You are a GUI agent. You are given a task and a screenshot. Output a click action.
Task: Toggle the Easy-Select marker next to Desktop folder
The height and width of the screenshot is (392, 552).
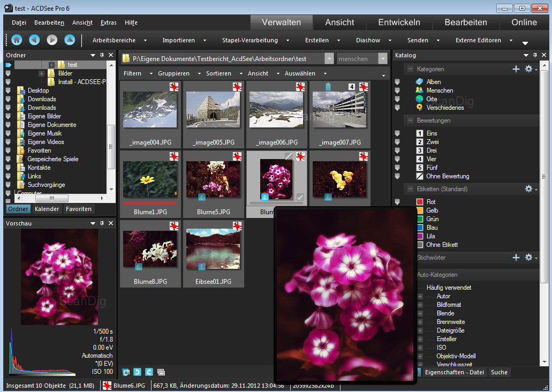8,91
